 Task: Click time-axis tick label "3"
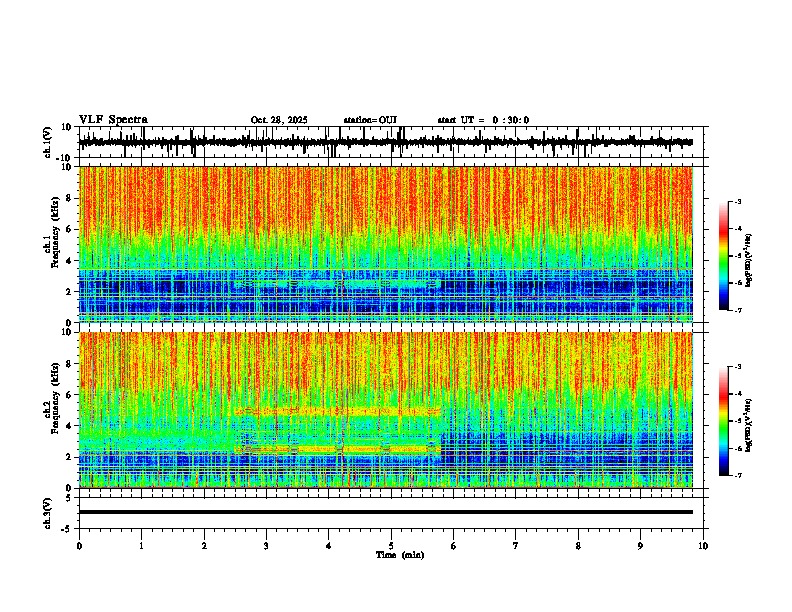point(266,546)
